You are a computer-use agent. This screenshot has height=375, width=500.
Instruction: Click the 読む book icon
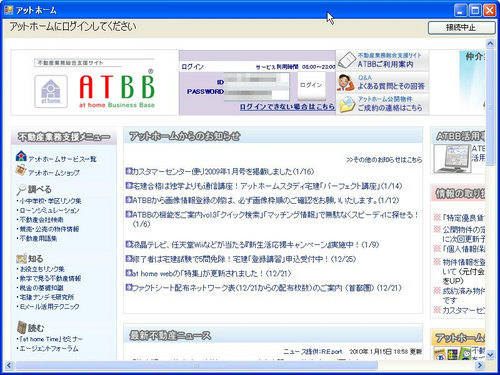22,327
